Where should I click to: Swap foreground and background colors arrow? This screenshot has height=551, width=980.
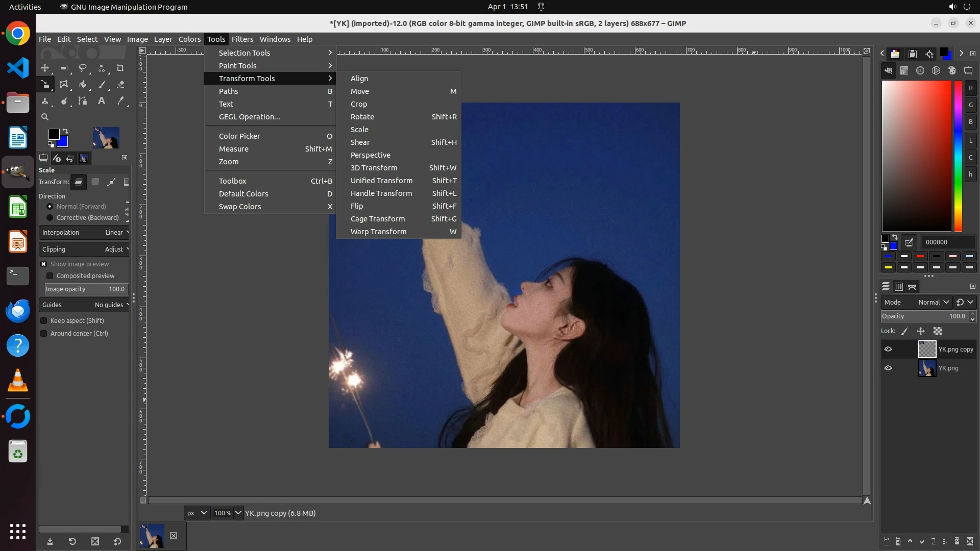point(65,131)
